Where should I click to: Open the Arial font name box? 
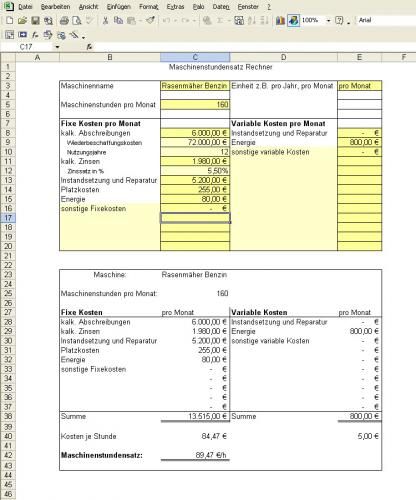(x=386, y=20)
